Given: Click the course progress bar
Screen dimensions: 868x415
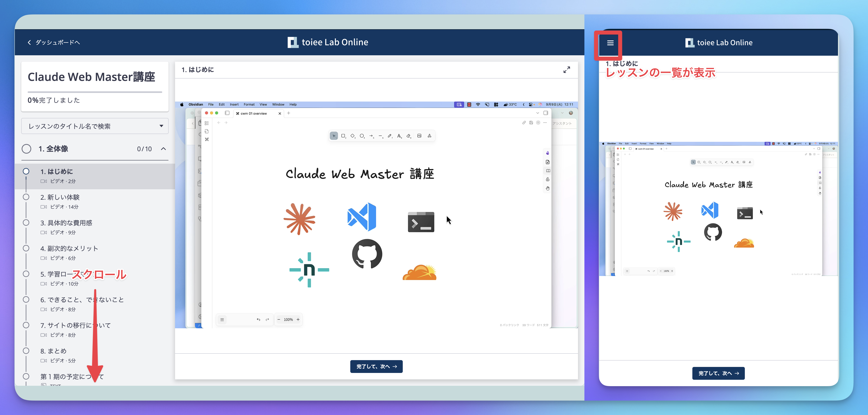Looking at the screenshot, I should pyautogui.click(x=95, y=92).
